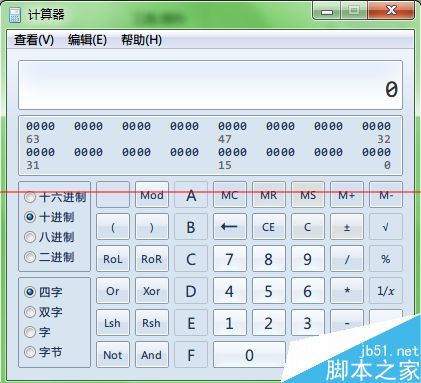
Task: Click the hex digit F key
Action: pyautogui.click(x=191, y=355)
